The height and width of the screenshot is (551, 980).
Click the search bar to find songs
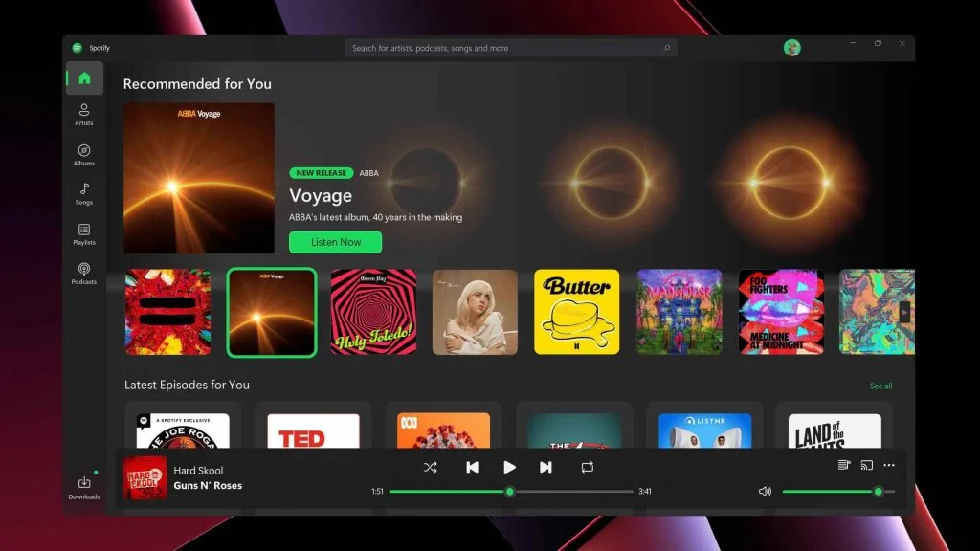pos(511,47)
